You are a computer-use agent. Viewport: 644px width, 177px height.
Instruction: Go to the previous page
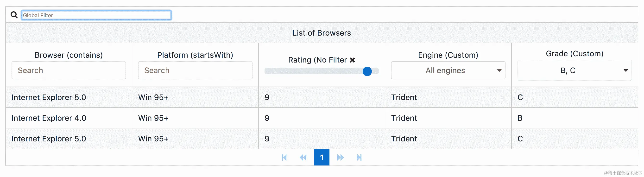click(x=303, y=157)
